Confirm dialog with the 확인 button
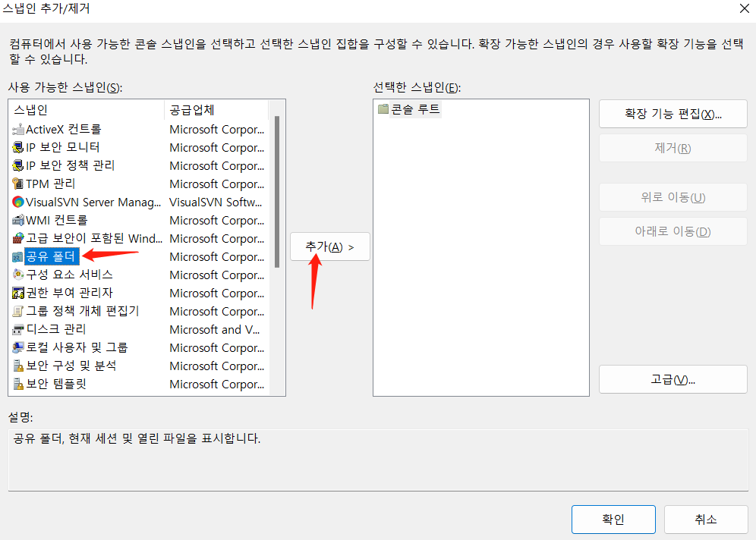 point(613,520)
